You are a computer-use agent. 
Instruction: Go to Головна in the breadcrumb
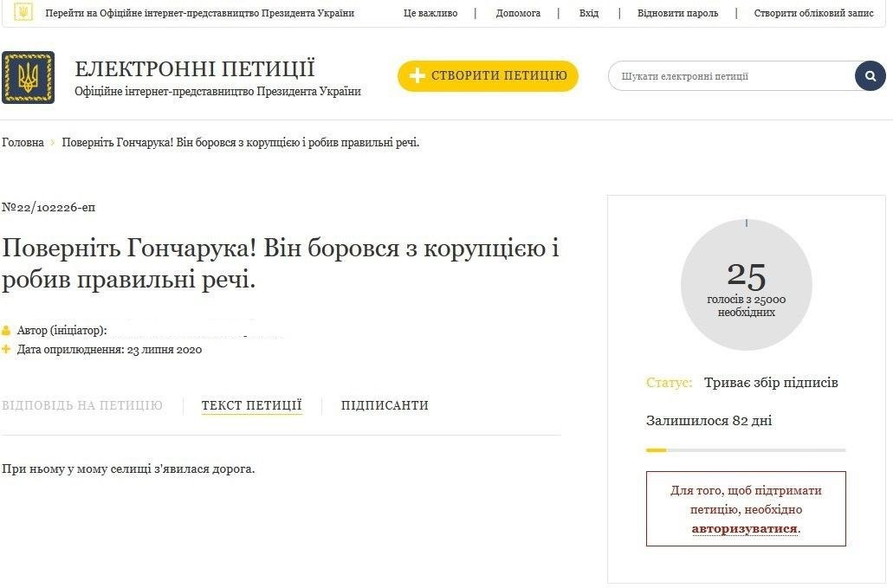23,142
